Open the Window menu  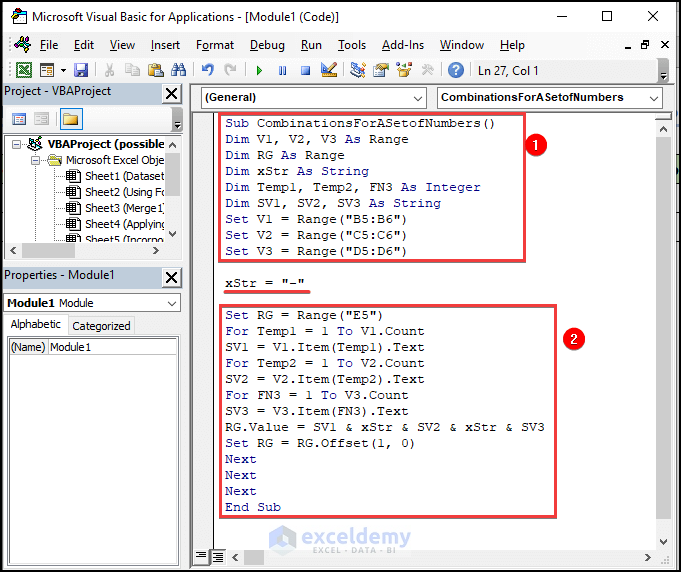point(462,45)
